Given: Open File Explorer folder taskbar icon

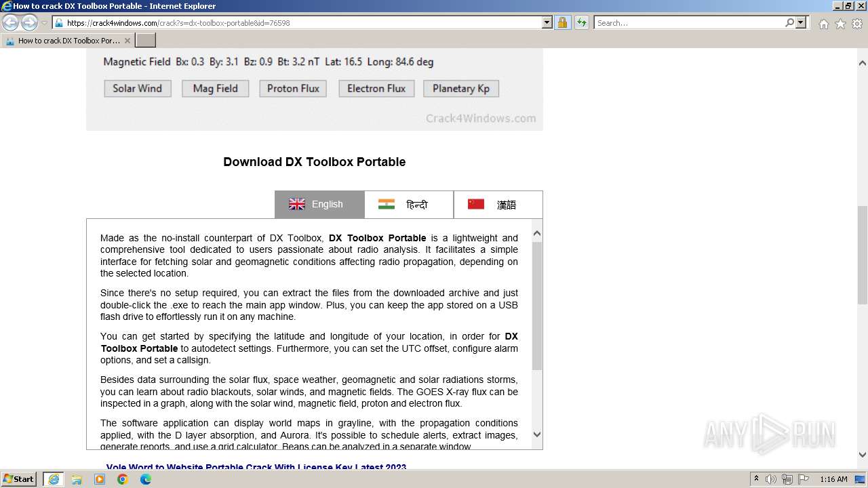Looking at the screenshot, I should click(77, 479).
